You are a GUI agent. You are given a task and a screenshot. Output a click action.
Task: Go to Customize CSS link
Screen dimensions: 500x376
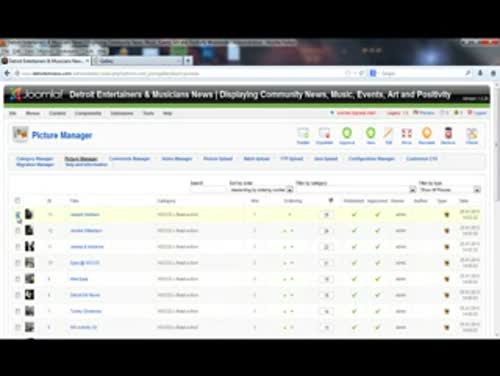(x=422, y=159)
